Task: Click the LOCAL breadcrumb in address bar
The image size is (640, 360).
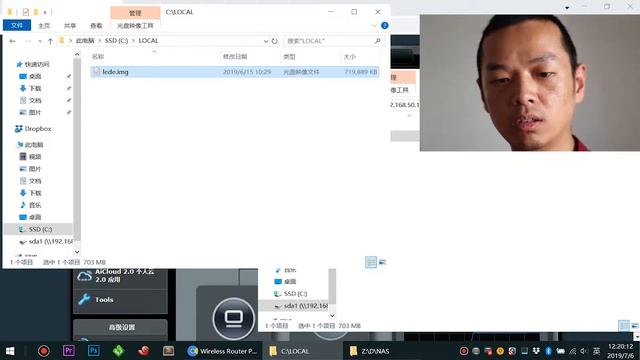Action: coord(148,41)
